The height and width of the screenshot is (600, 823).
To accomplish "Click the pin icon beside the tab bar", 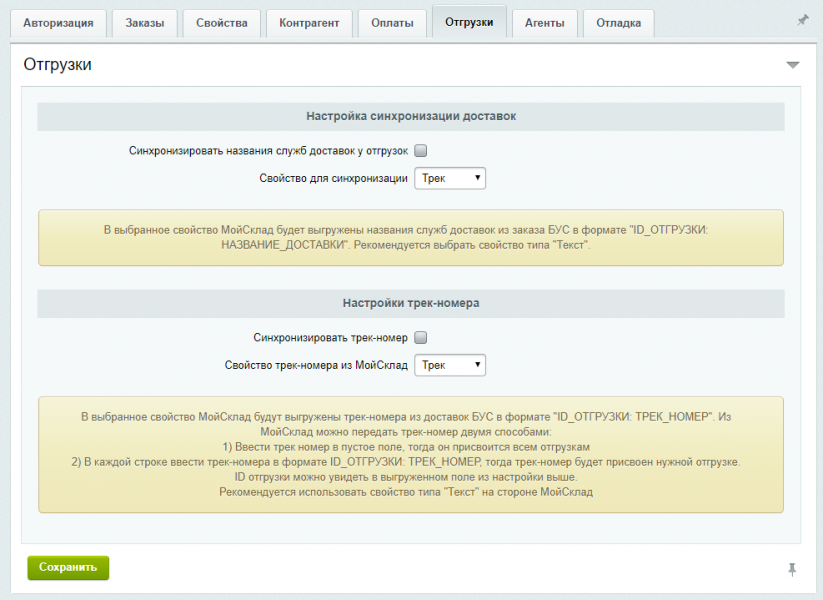I will coord(802,20).
